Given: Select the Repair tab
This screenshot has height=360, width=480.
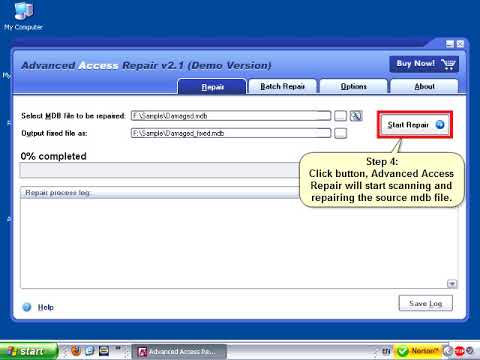Looking at the screenshot, I should pos(212,87).
